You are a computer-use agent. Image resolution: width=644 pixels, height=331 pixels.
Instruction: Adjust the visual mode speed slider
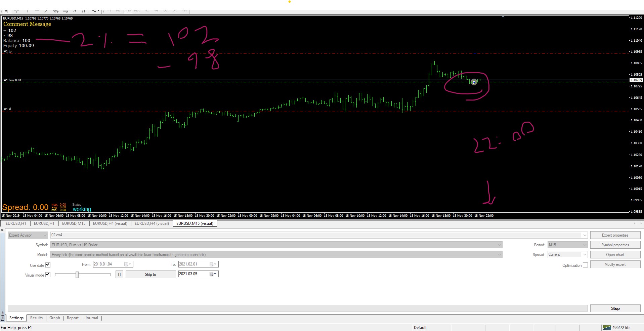pos(77,275)
